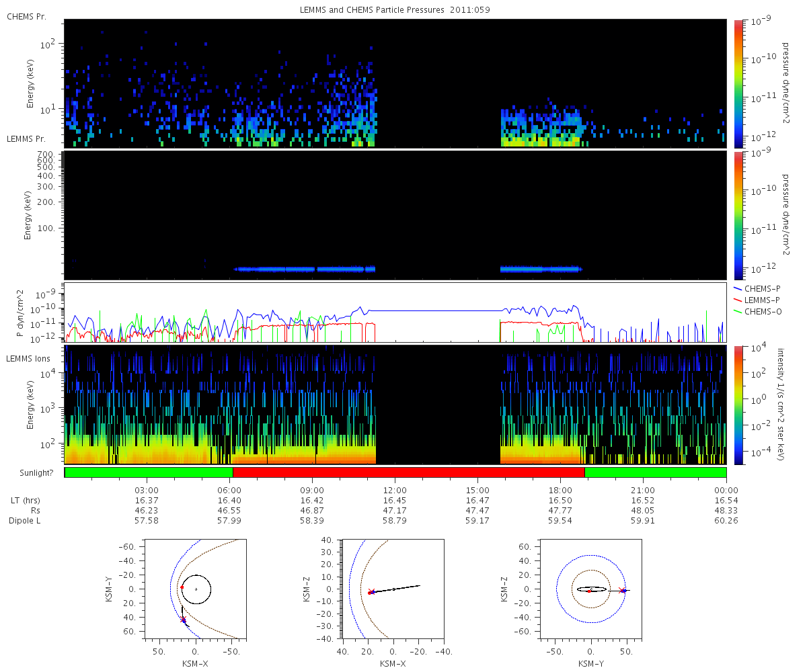Click the 18:00 time axis label
Viewport: 807px width, 672px height.
pyautogui.click(x=560, y=490)
